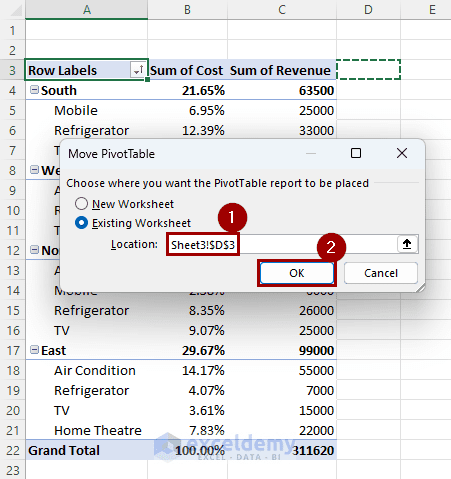This screenshot has width=451, height=479.
Task: Select row 22 header
Action: click(12, 450)
